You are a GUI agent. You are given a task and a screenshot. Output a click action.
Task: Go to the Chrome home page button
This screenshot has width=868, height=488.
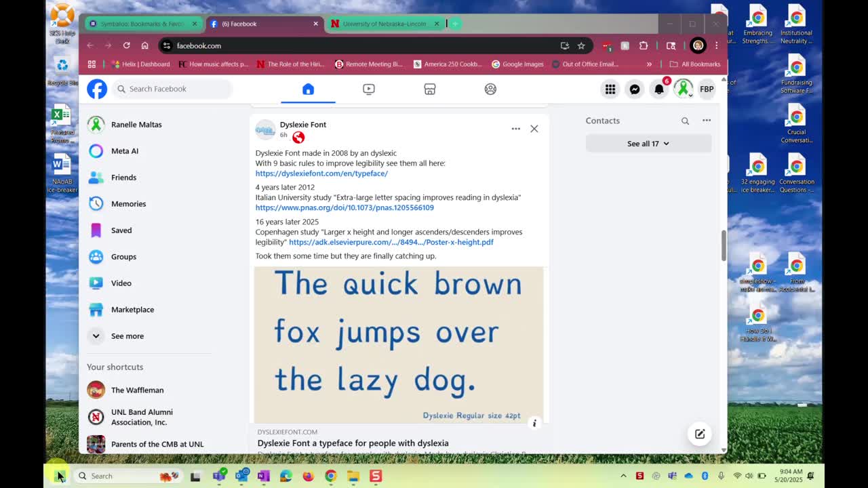click(144, 45)
